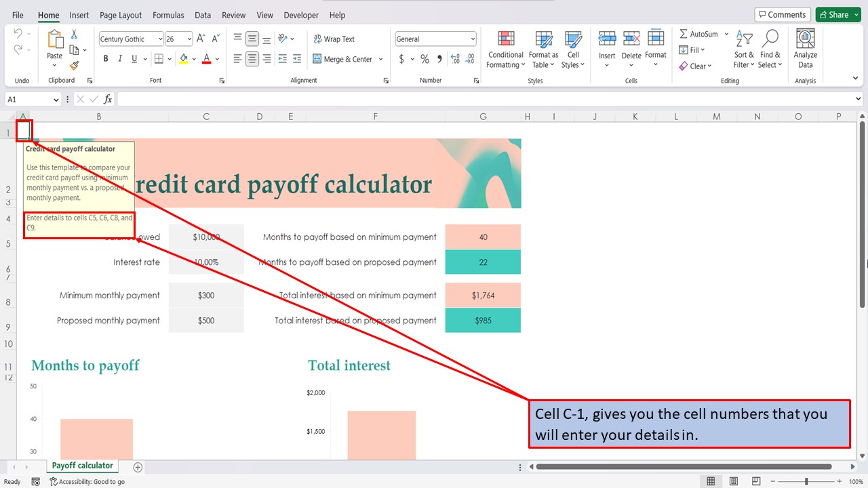
Task: Open the Developer ribbon tab
Action: pyautogui.click(x=301, y=15)
